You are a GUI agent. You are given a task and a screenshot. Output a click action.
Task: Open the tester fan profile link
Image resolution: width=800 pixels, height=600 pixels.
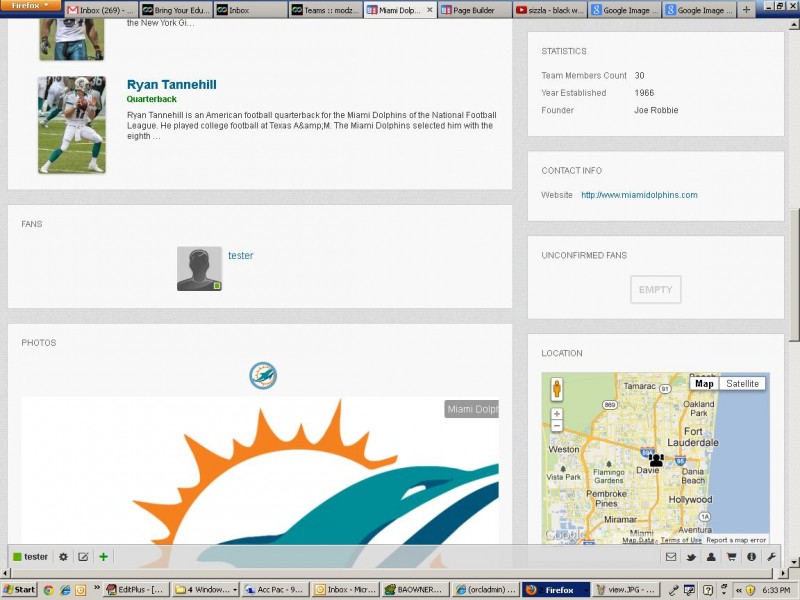click(240, 256)
